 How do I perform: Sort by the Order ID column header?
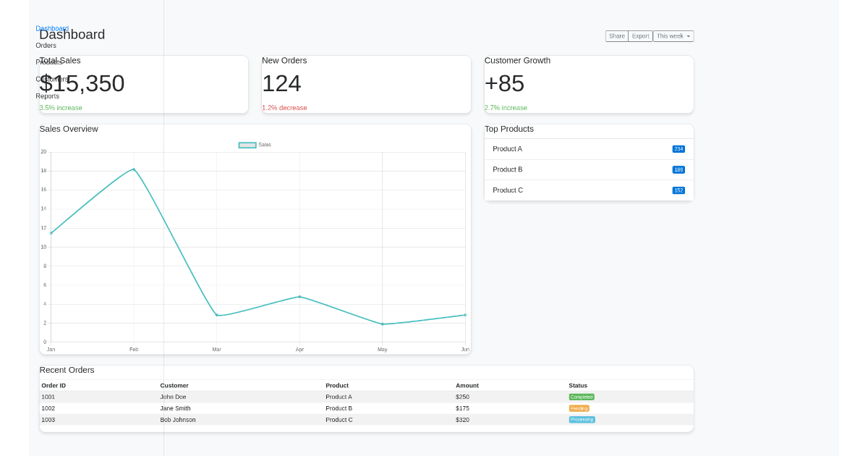(53, 385)
